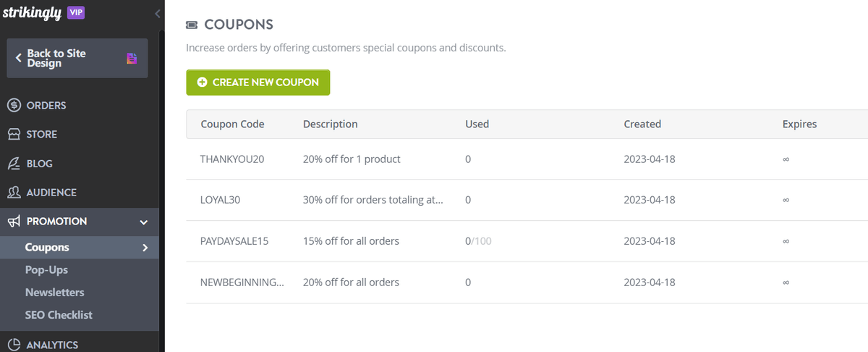Click the plus icon on Create New Coupon

click(x=203, y=83)
